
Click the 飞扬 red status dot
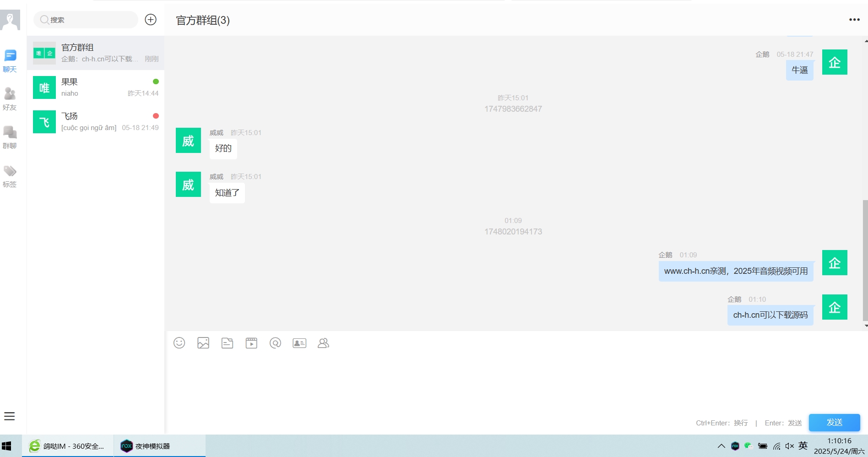point(156,116)
